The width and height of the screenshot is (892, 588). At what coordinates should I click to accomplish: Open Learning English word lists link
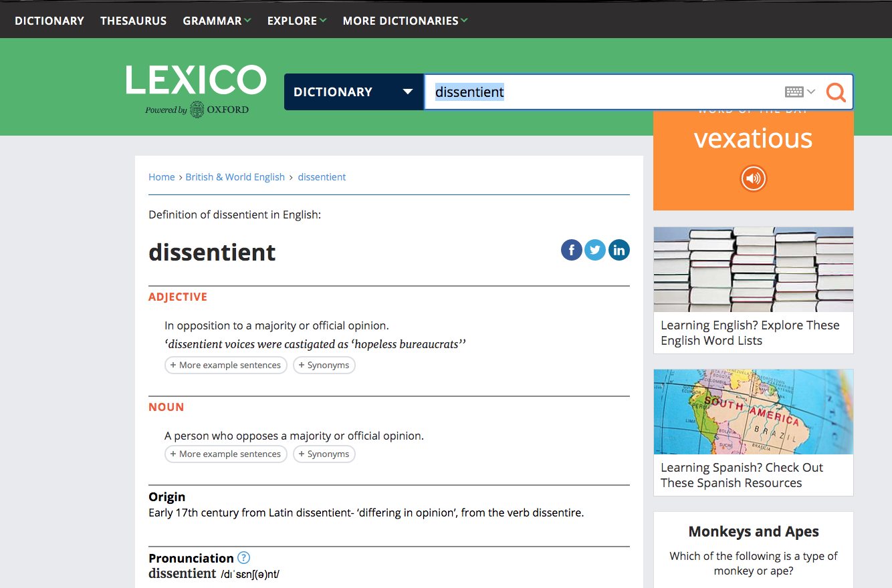pyautogui.click(x=750, y=333)
